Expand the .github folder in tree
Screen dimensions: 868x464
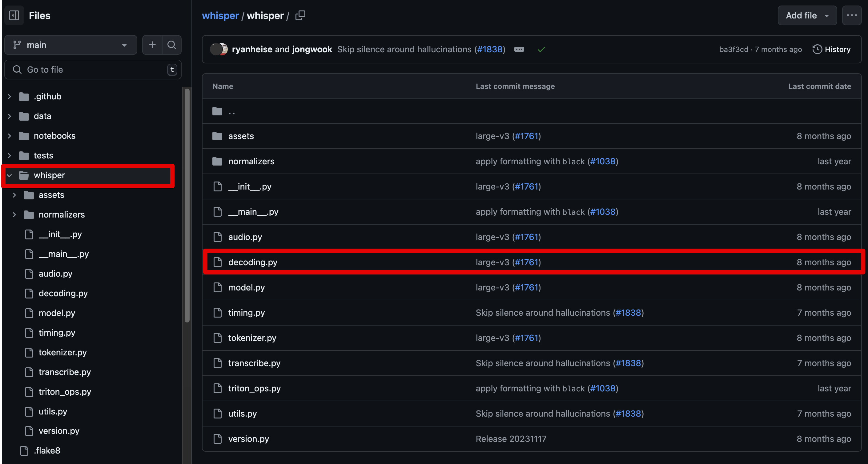(x=10, y=97)
